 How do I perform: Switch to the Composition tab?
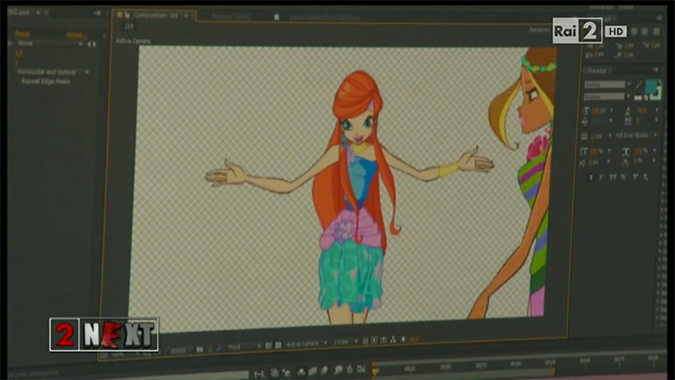tap(154, 15)
